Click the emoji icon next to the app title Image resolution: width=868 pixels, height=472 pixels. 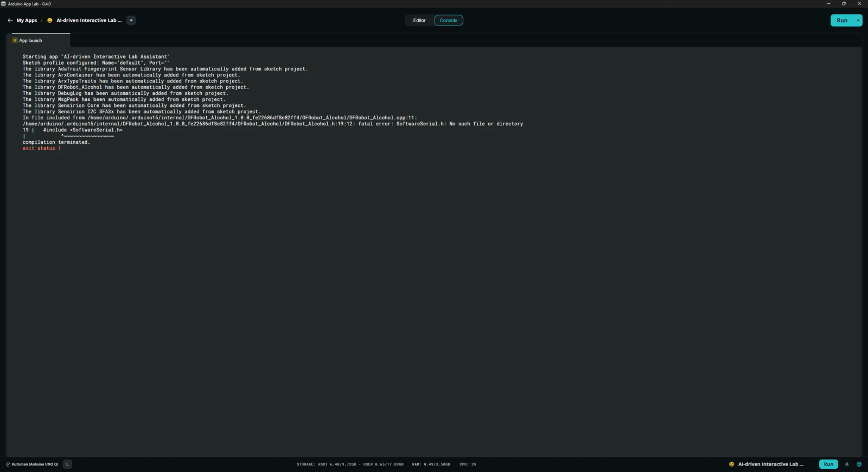tap(50, 21)
